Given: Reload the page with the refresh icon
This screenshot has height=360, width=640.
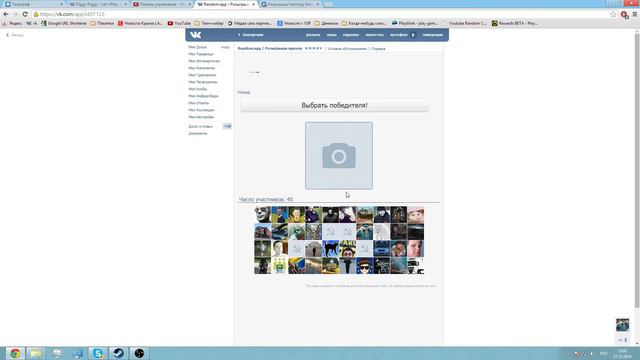Looking at the screenshot, I should [x=25, y=14].
